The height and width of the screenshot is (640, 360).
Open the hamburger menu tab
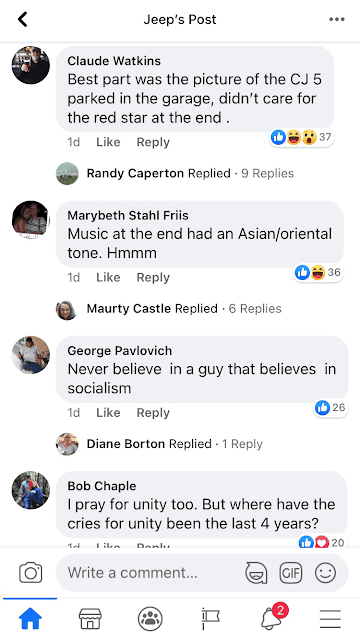coord(330,619)
